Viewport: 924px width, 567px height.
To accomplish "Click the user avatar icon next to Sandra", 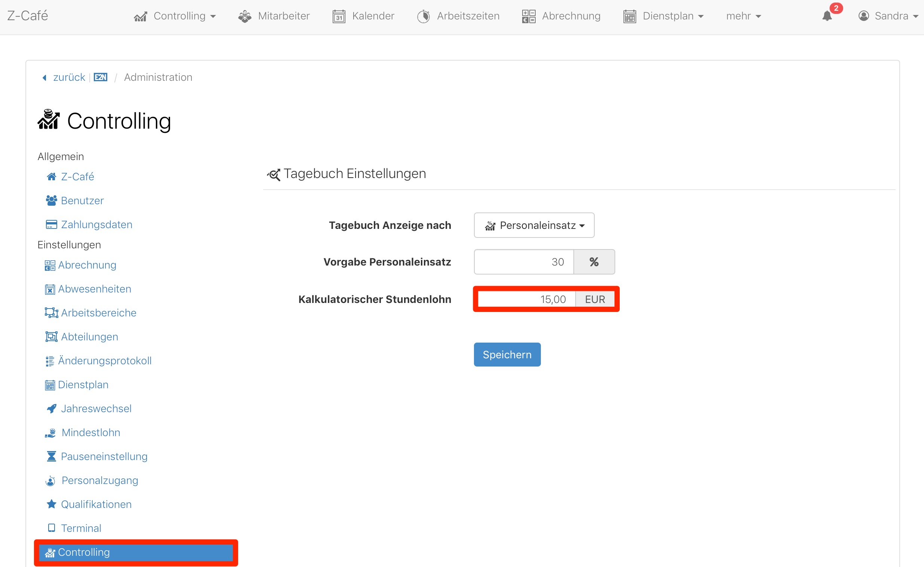I will point(864,16).
